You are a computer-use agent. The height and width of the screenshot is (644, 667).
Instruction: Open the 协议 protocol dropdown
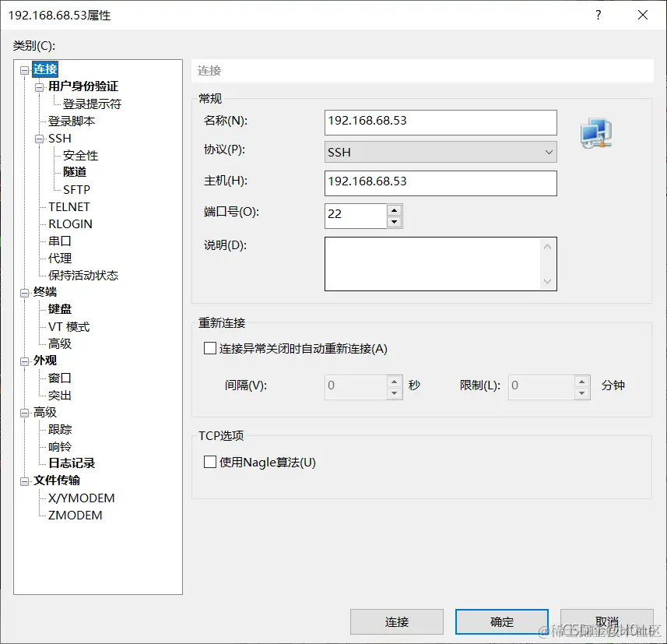click(550, 152)
